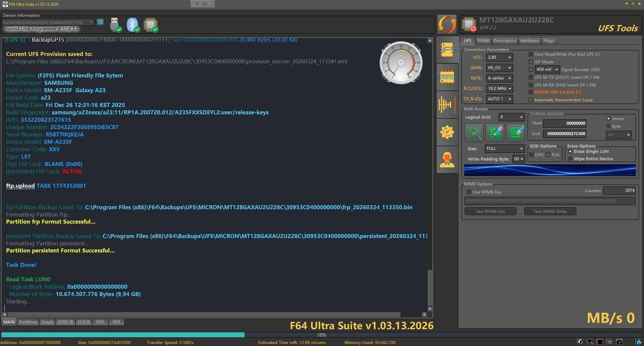Select Wipe Entire Device option
The height and width of the screenshot is (346, 644).
570,159
